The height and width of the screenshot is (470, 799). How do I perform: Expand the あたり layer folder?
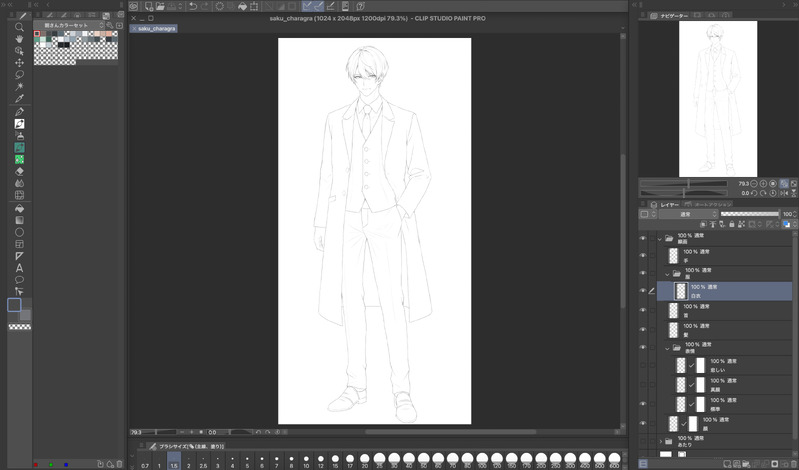tap(660, 440)
